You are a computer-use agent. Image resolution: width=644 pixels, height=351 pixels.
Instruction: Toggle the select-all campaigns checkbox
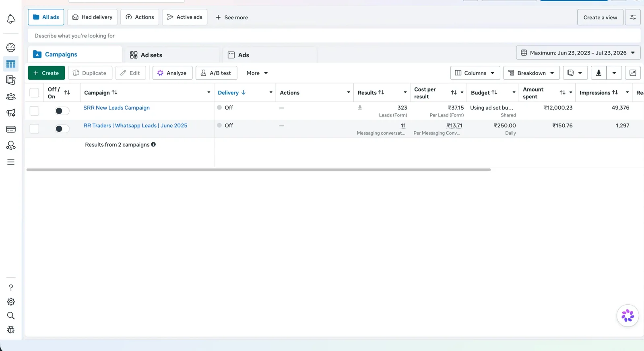pyautogui.click(x=34, y=93)
